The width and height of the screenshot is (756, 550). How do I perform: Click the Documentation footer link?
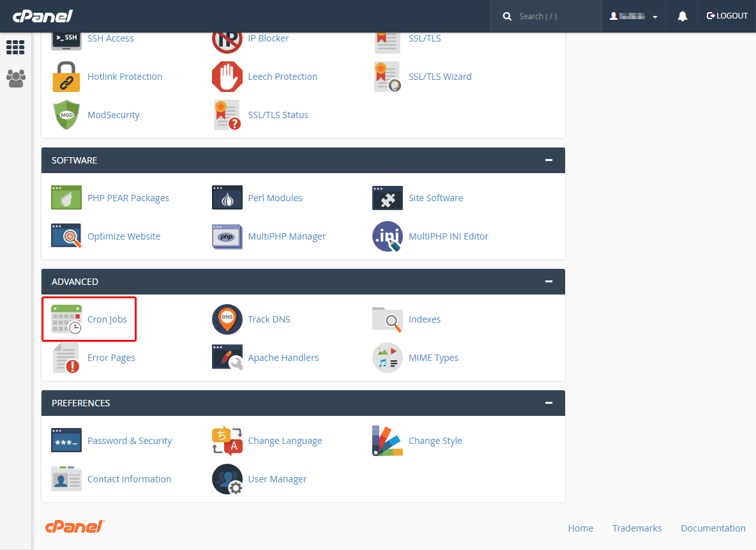713,528
